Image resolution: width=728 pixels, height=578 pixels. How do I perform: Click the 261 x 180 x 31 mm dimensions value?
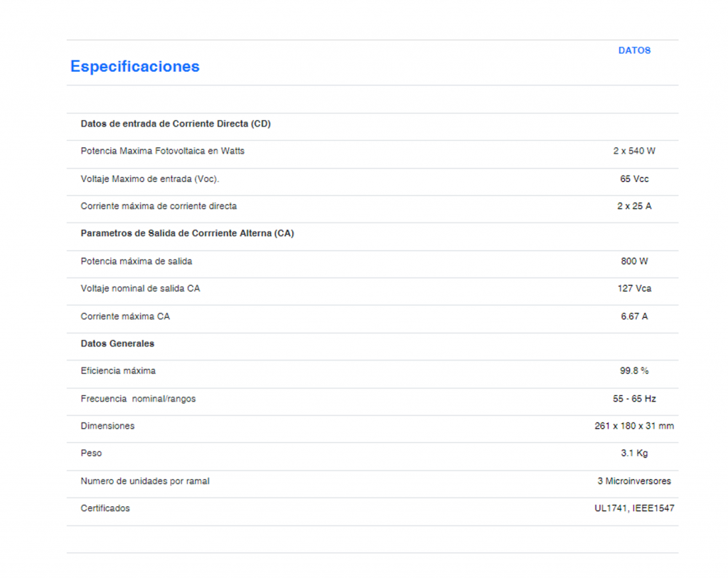tap(634, 427)
